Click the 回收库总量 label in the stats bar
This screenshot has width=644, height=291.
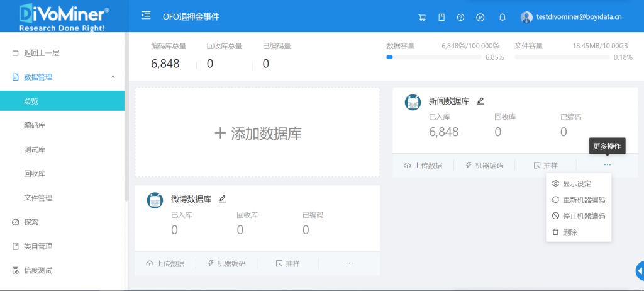click(x=225, y=46)
